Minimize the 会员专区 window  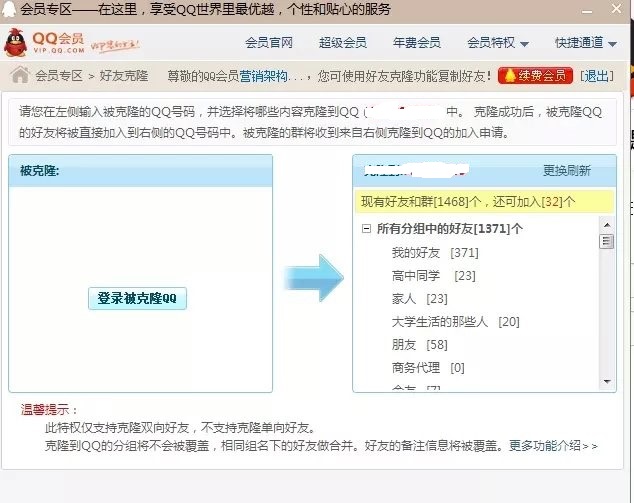587,10
